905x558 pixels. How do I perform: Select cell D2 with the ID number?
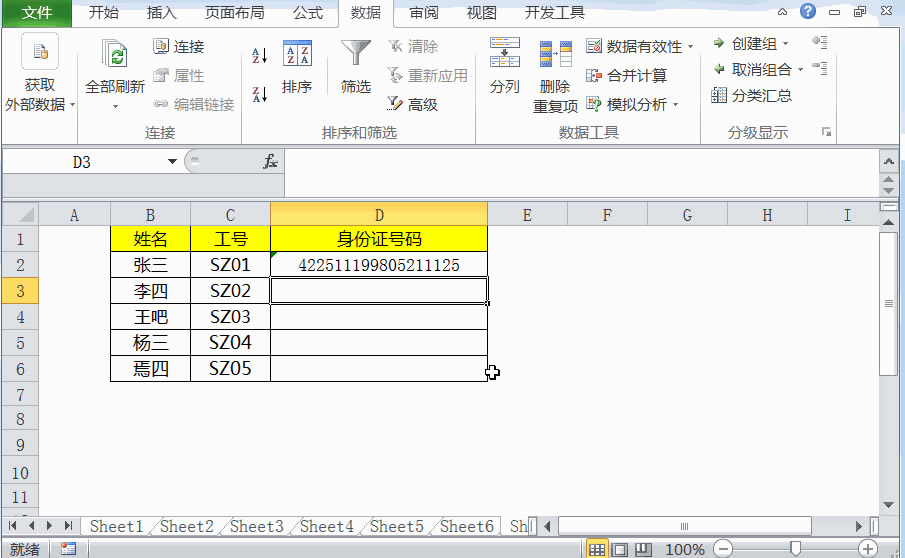click(379, 265)
